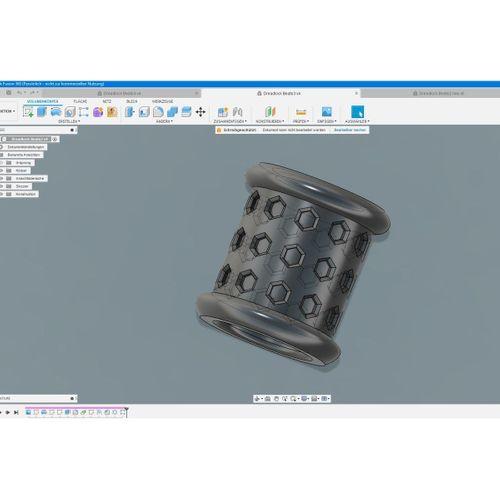Toggle visibility of the Skizzen folder

[x=2, y=186]
